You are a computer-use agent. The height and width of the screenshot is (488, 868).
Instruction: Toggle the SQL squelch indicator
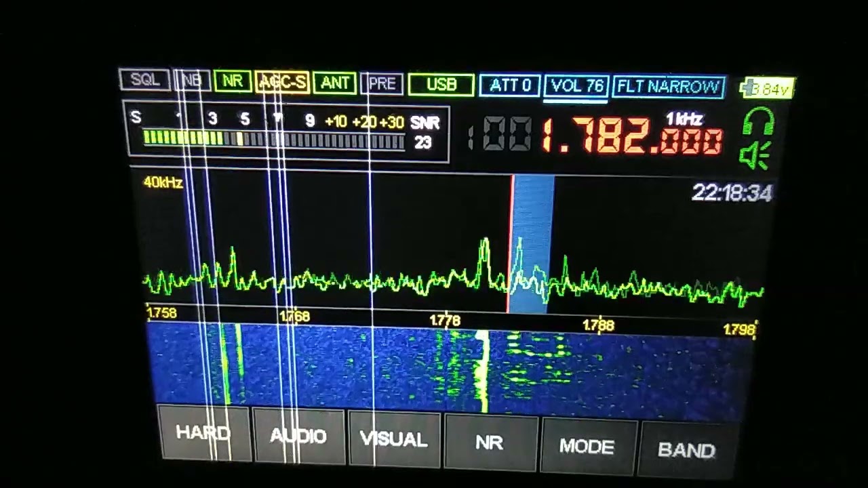(144, 79)
